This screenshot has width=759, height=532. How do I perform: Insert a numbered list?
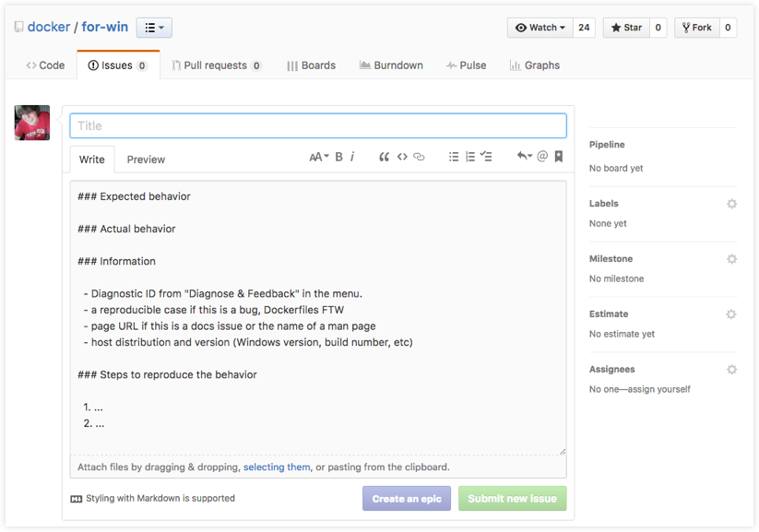[469, 157]
